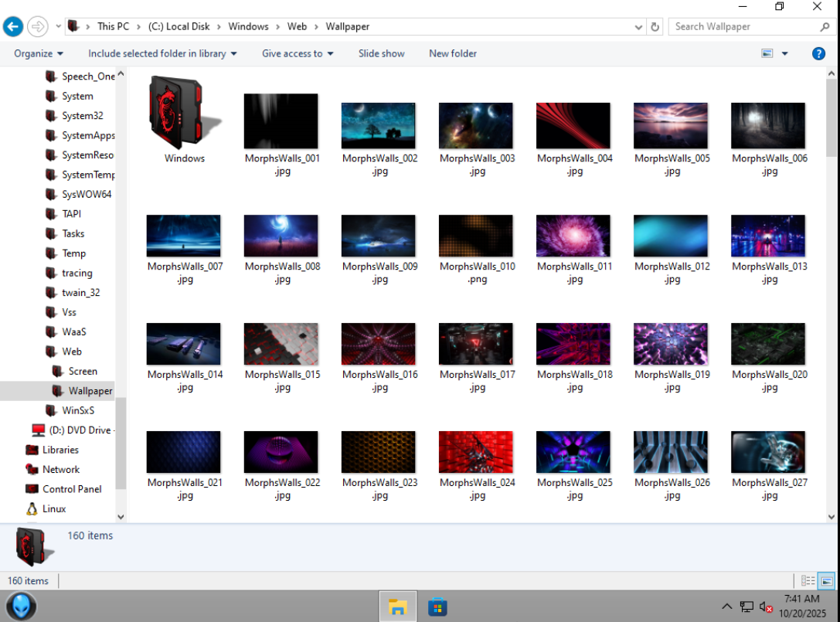
Task: Select MorphsWalls_027.jpg thumbnail
Action: [767, 452]
